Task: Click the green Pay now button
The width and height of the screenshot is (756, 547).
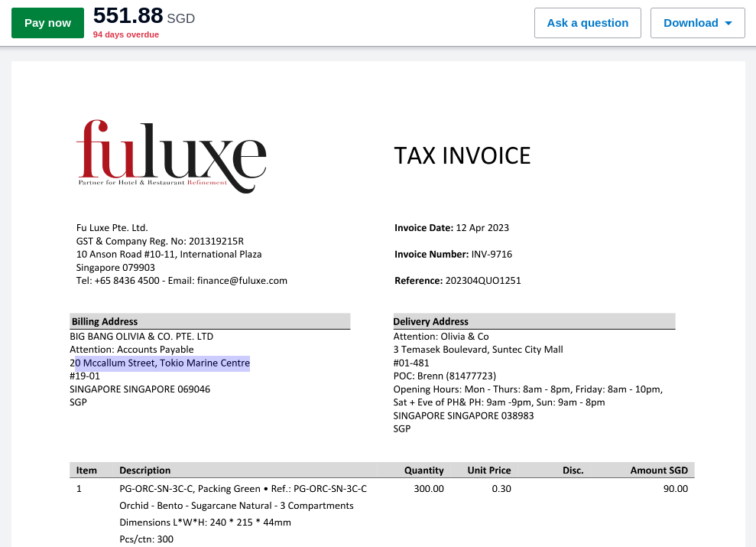Action: (47, 23)
